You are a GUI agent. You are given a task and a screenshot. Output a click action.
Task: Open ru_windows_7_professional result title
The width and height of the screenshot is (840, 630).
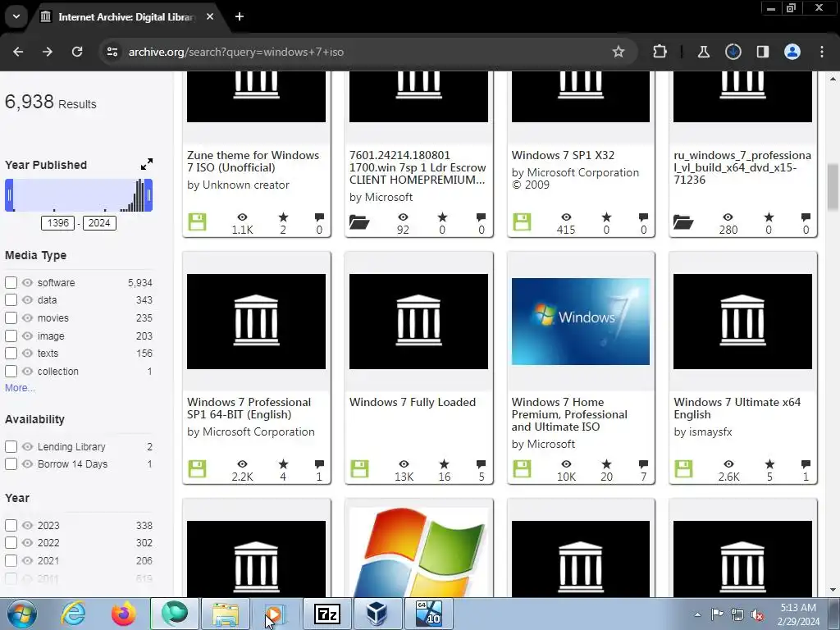(742, 167)
